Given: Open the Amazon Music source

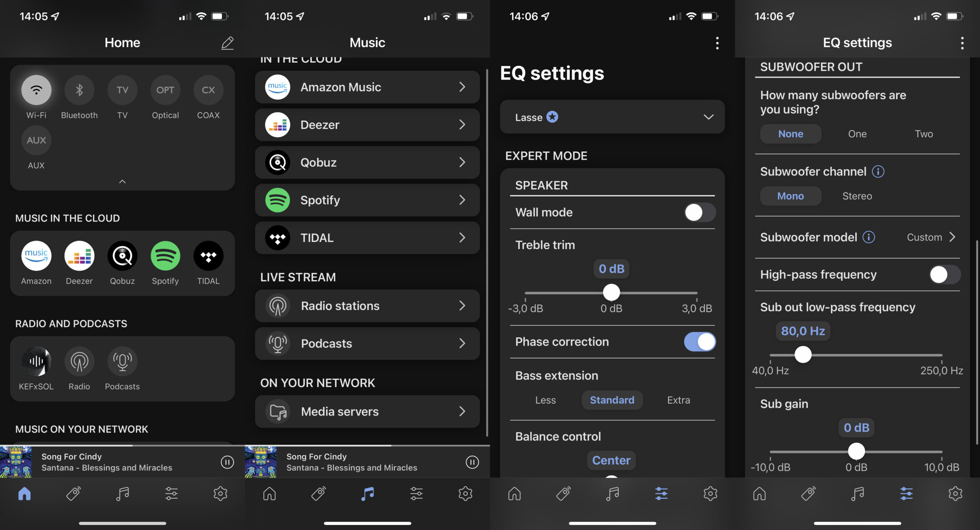Looking at the screenshot, I should coord(367,86).
